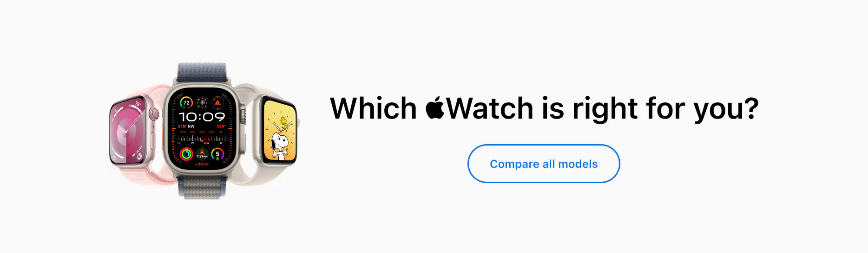Click the UV index 5 complication

(217, 154)
